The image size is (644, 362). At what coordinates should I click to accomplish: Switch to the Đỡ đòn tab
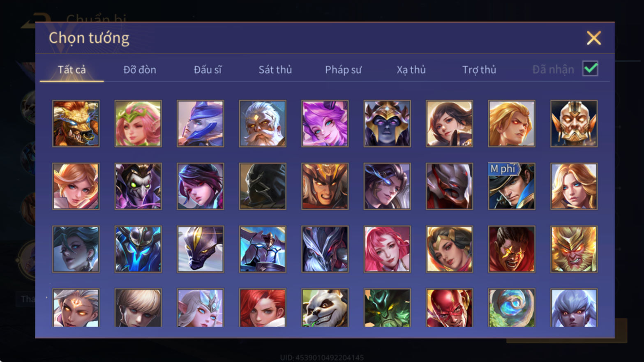pos(140,70)
